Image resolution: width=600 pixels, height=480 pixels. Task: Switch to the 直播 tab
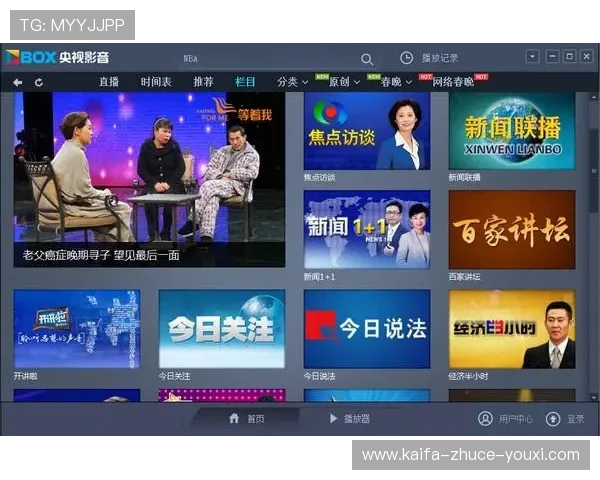pos(109,82)
